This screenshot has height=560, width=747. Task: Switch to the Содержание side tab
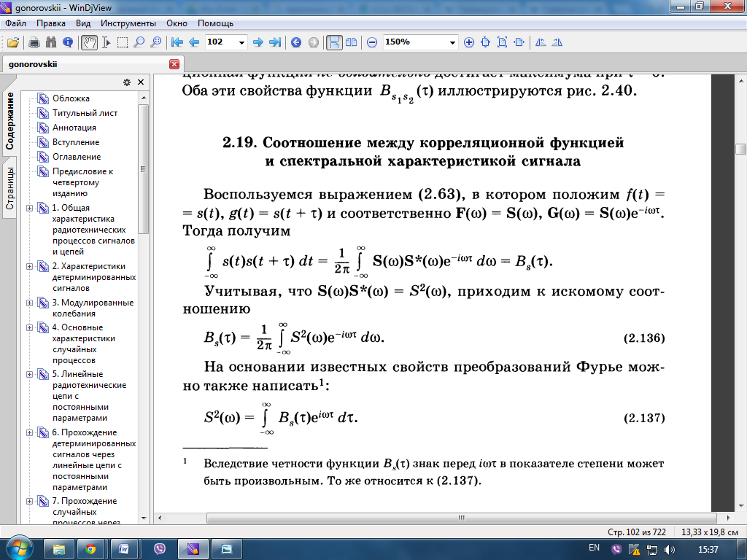[x=9, y=122]
